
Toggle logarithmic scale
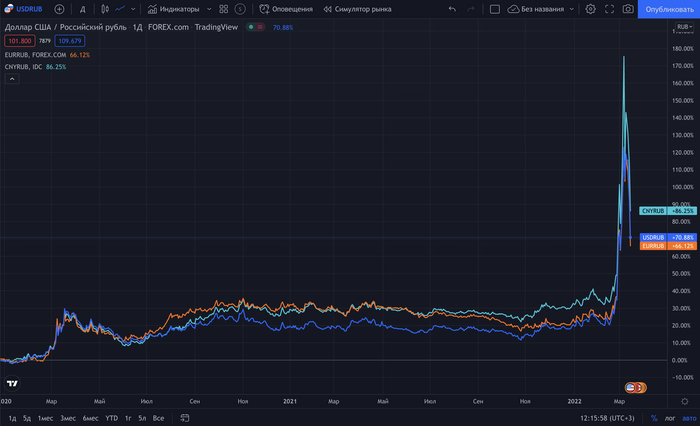tap(669, 418)
